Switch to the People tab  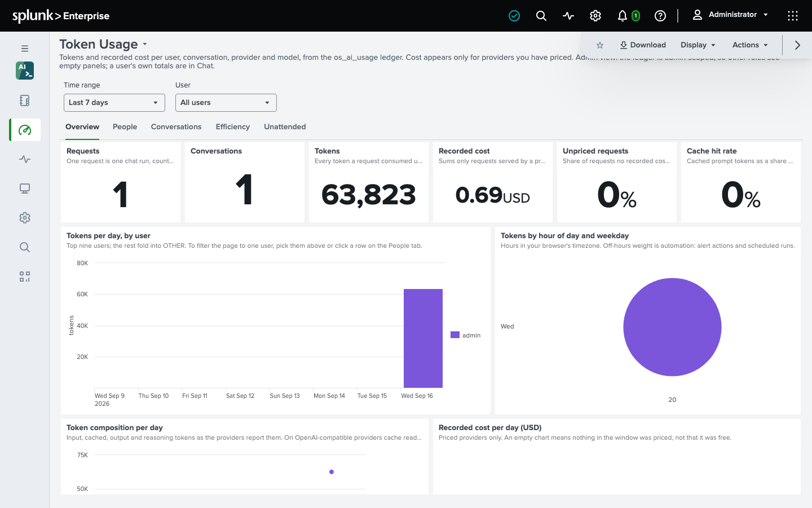[x=125, y=127]
